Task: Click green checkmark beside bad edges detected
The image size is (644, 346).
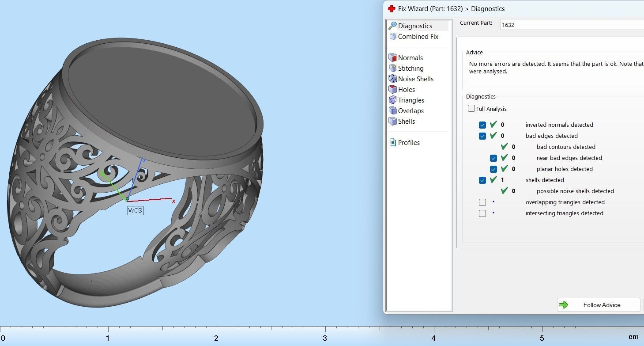Action: tap(493, 135)
